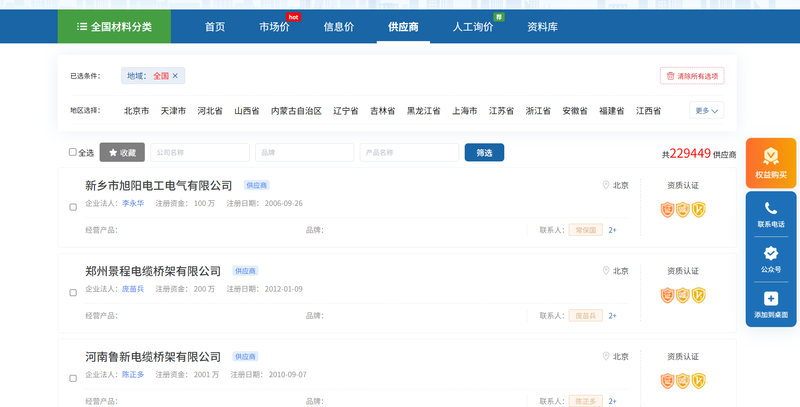Show 2+ more contacts for 河南鲁新电缆桥架
This screenshot has height=407, width=800.
point(612,401)
